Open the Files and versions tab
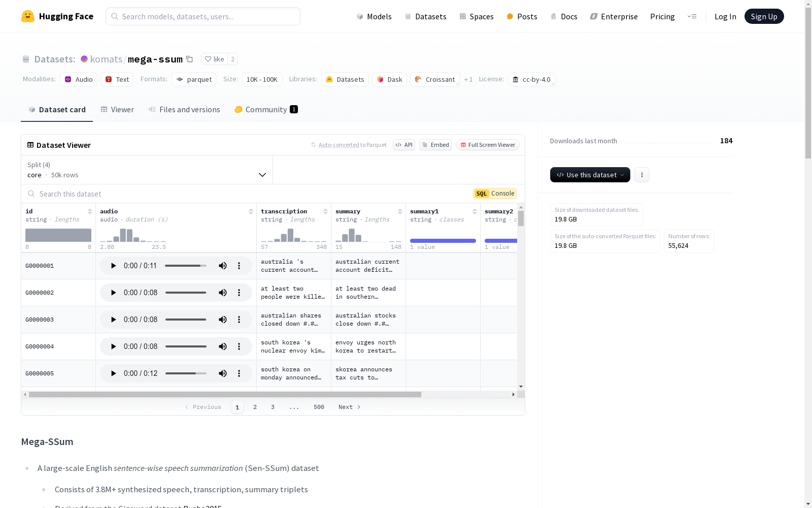Screen dimensions: 812x508 (184, 110)
